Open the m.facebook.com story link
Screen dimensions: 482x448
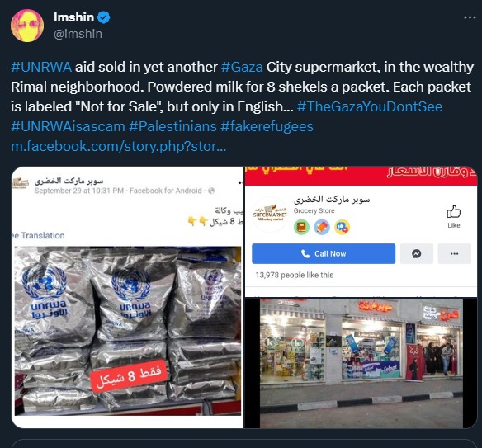pos(119,146)
